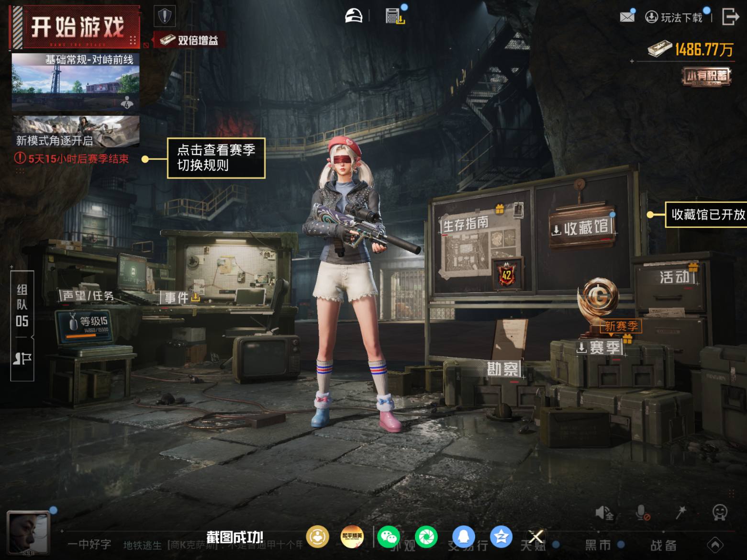Open the 赛季 season crate
The width and height of the screenshot is (747, 560).
point(599,347)
